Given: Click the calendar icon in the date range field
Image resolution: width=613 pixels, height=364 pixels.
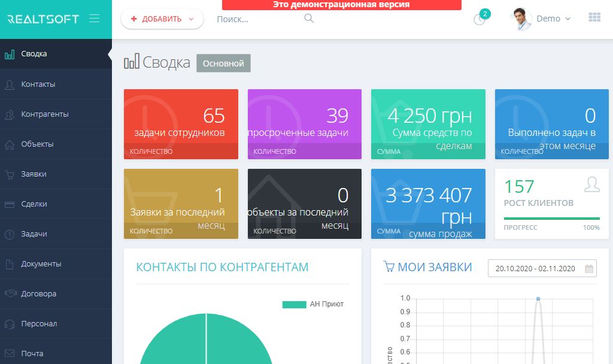Looking at the screenshot, I should click(589, 269).
